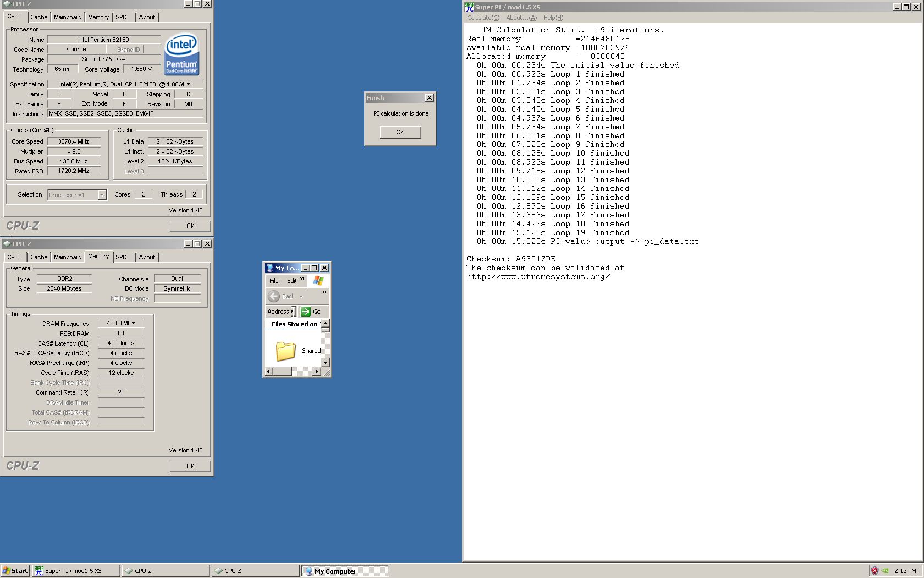Image resolution: width=924 pixels, height=578 pixels.
Task: Open the About menu in Super PI
Action: click(521, 18)
